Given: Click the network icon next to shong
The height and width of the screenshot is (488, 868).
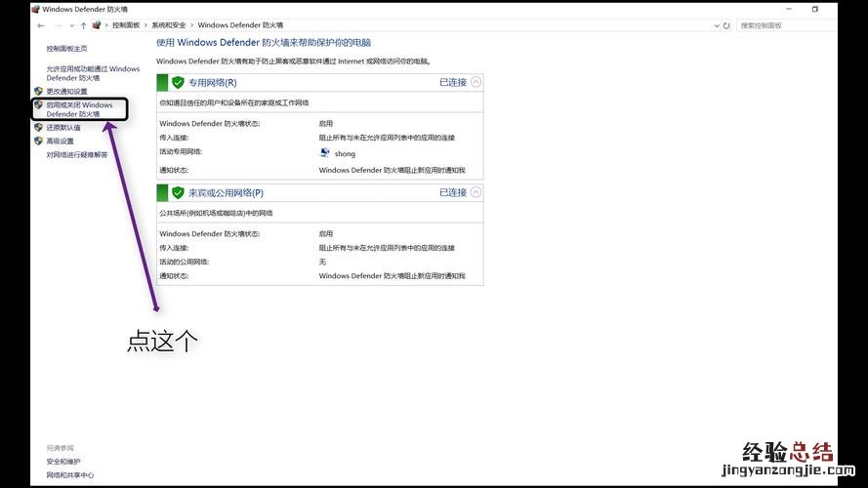Looking at the screenshot, I should coord(325,153).
